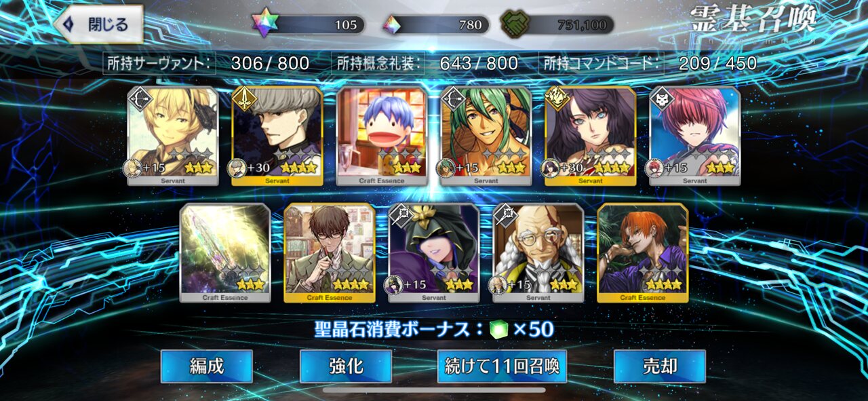Open the hooded purple Caster servant card
This screenshot has height=401, width=868.
434,252
